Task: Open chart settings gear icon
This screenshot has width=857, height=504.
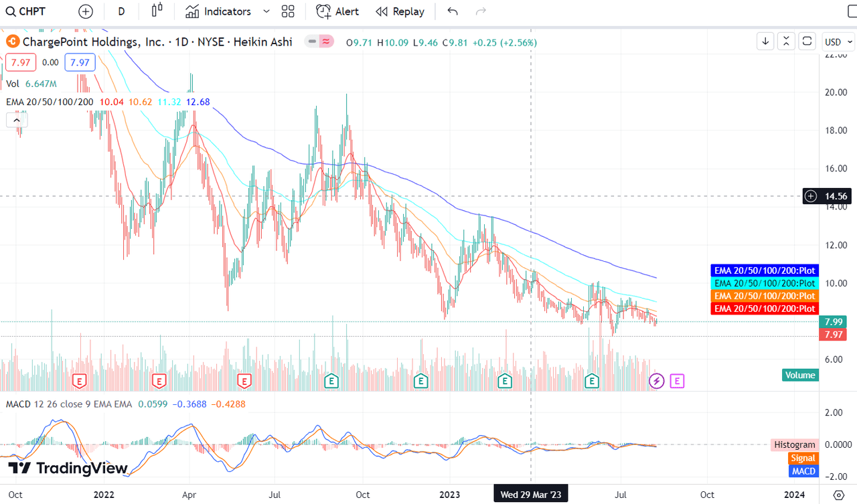Action: 838,495
